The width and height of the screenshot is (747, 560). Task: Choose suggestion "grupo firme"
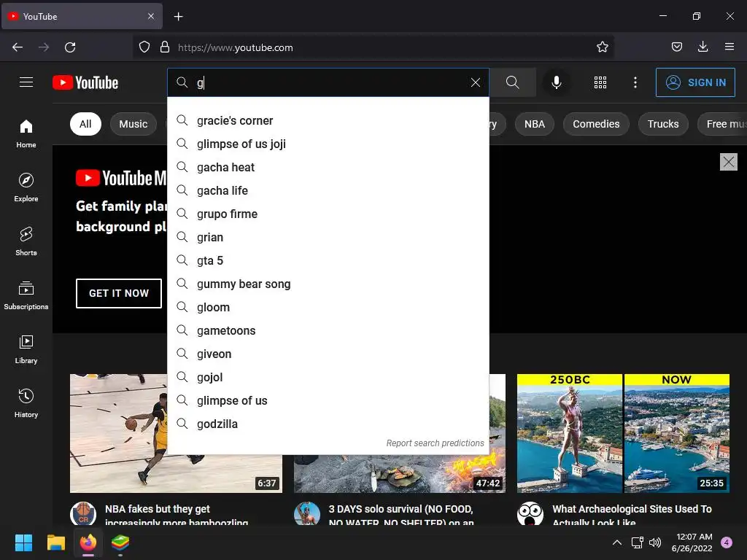pyautogui.click(x=328, y=214)
